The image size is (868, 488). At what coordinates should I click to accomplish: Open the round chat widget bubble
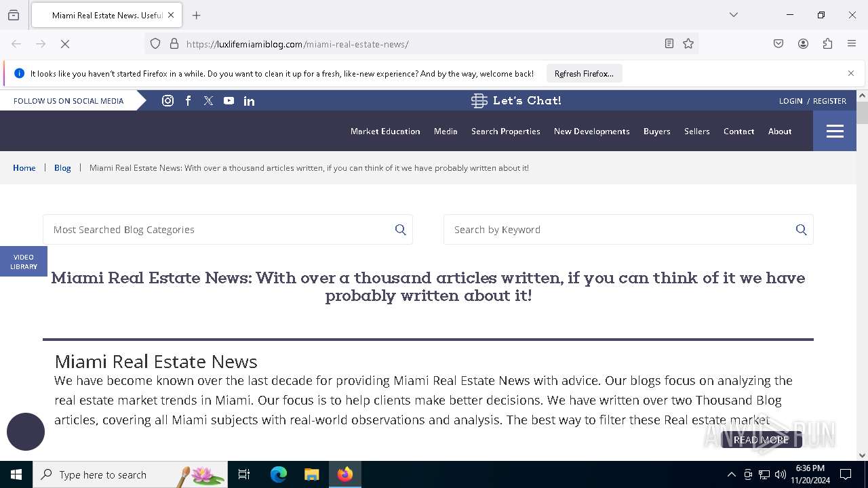[x=26, y=432]
